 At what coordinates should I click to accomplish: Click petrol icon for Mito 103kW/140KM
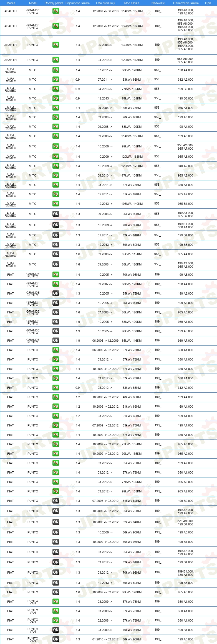pyautogui.click(x=55, y=204)
